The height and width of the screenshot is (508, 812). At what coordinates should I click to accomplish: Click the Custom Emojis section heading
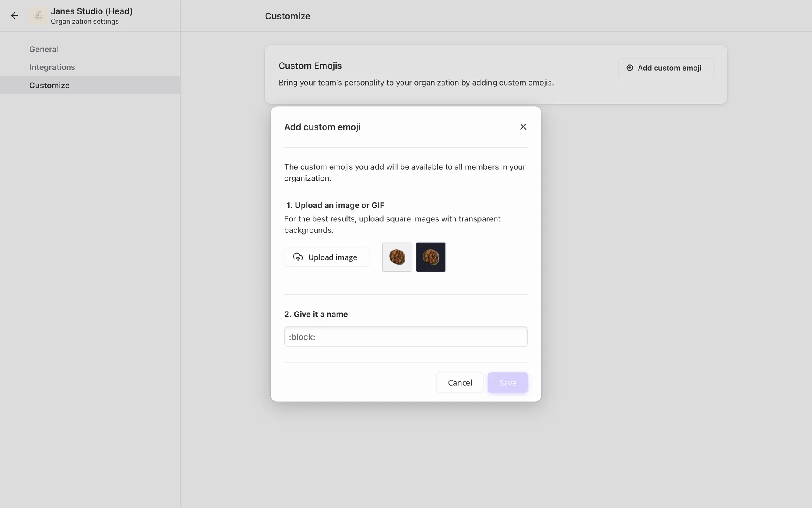310,66
